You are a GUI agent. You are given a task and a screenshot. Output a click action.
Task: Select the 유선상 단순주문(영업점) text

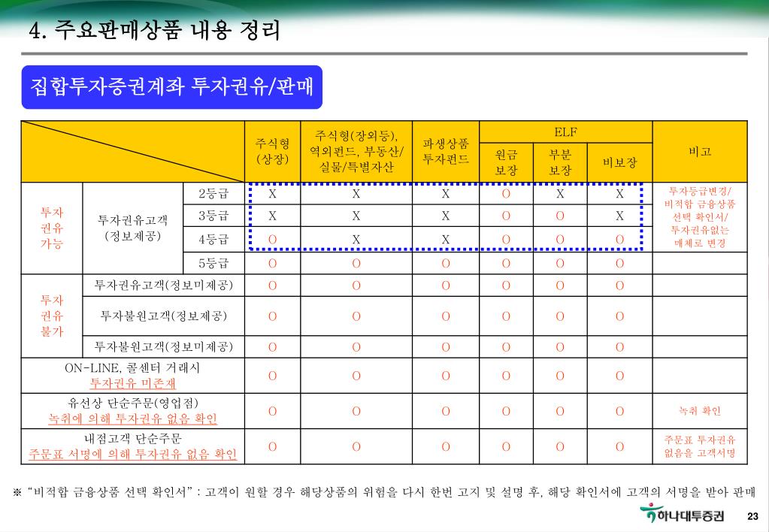point(133,403)
